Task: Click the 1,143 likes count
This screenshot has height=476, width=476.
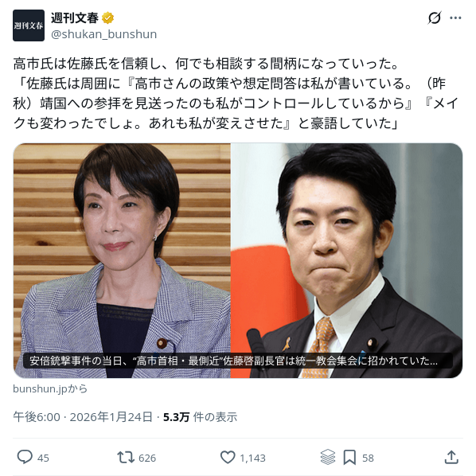Action: click(x=252, y=458)
